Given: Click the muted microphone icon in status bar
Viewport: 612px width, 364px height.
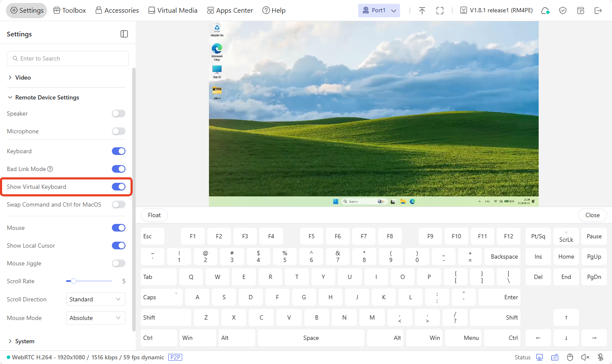Looking at the screenshot, I should click(601, 357).
